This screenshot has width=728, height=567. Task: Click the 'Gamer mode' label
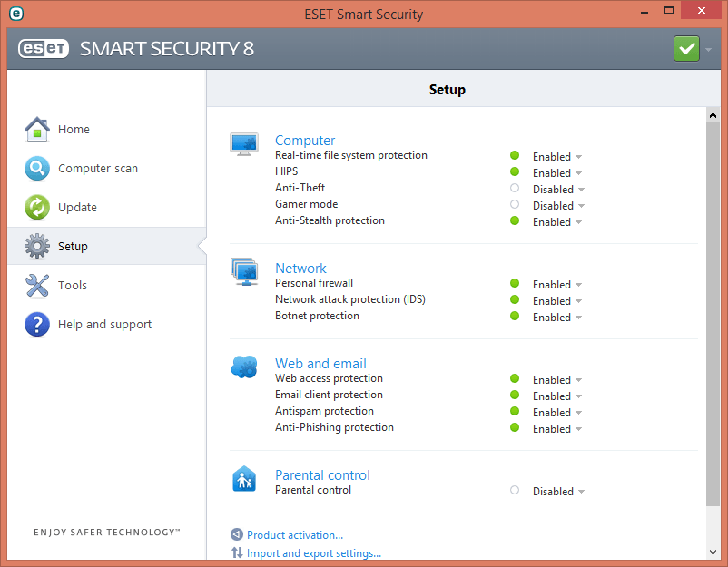(307, 204)
